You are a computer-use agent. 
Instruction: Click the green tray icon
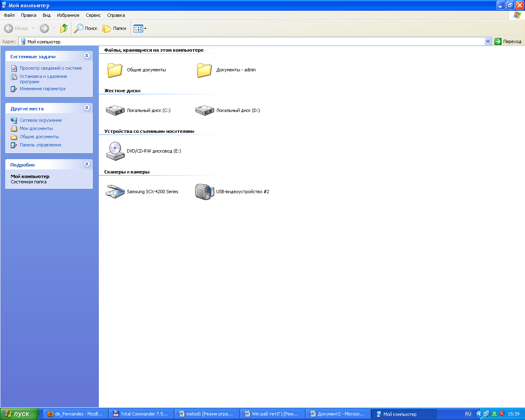494,414
